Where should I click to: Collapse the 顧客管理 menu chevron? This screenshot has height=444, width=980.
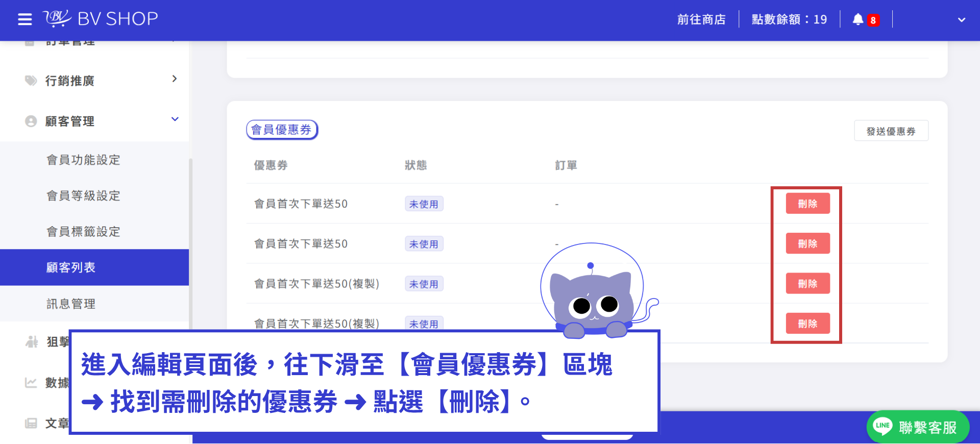point(175,119)
